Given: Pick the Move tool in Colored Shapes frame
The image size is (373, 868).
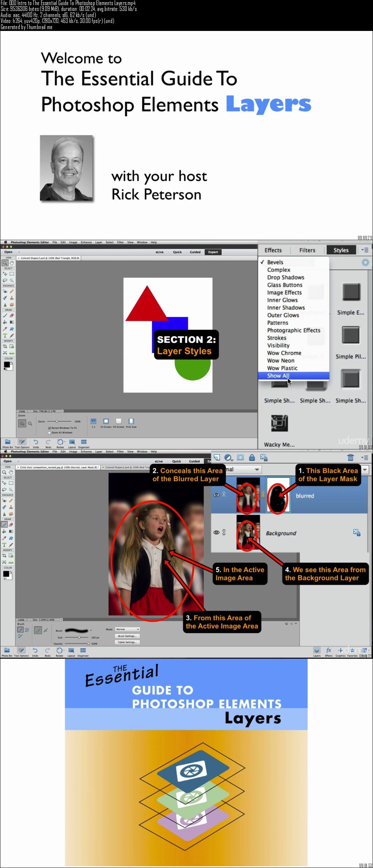Looking at the screenshot, I should click(x=5, y=274).
